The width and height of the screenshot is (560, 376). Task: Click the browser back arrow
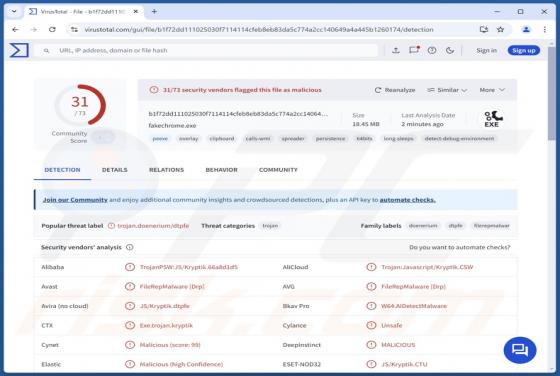pyautogui.click(x=15, y=30)
